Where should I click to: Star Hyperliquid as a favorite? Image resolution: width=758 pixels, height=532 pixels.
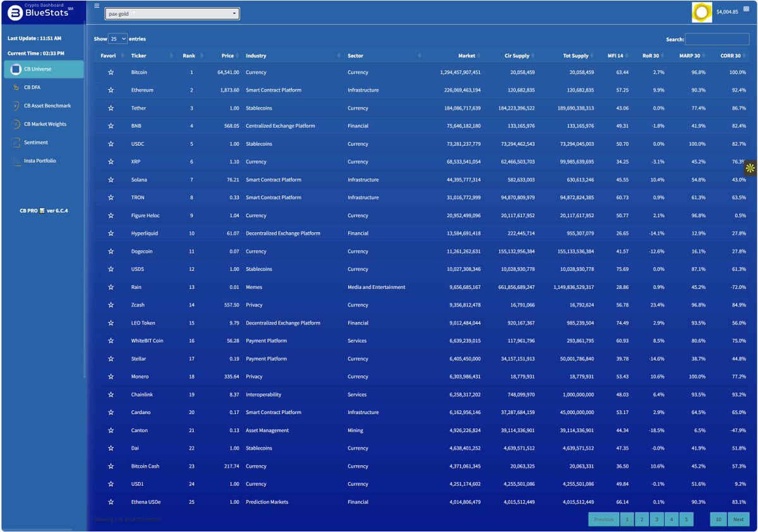tap(111, 233)
